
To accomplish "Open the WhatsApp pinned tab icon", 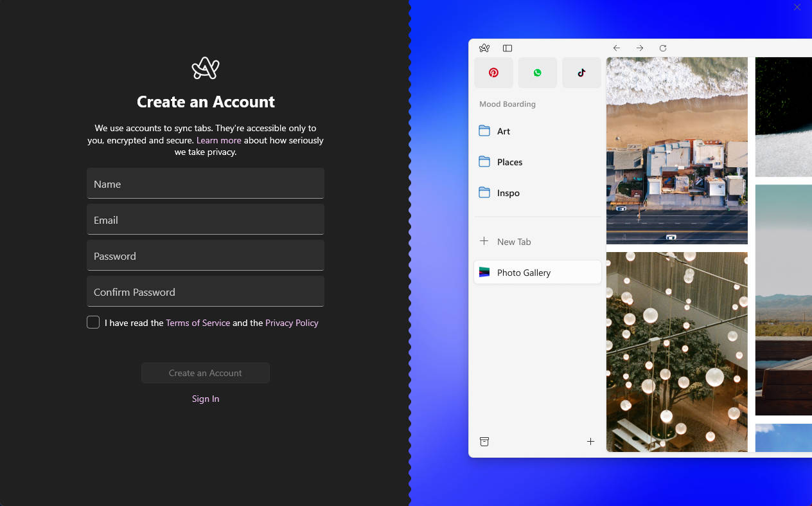I will tap(538, 73).
